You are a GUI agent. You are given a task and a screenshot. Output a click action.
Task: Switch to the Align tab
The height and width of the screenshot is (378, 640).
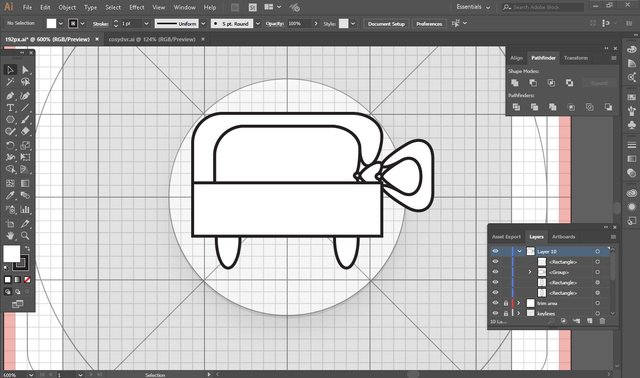516,58
